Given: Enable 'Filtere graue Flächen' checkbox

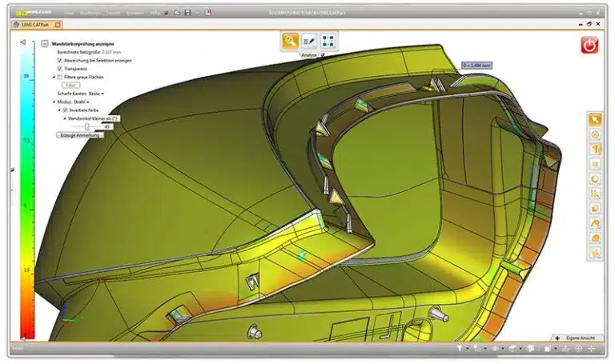Looking at the screenshot, I should [x=60, y=76].
